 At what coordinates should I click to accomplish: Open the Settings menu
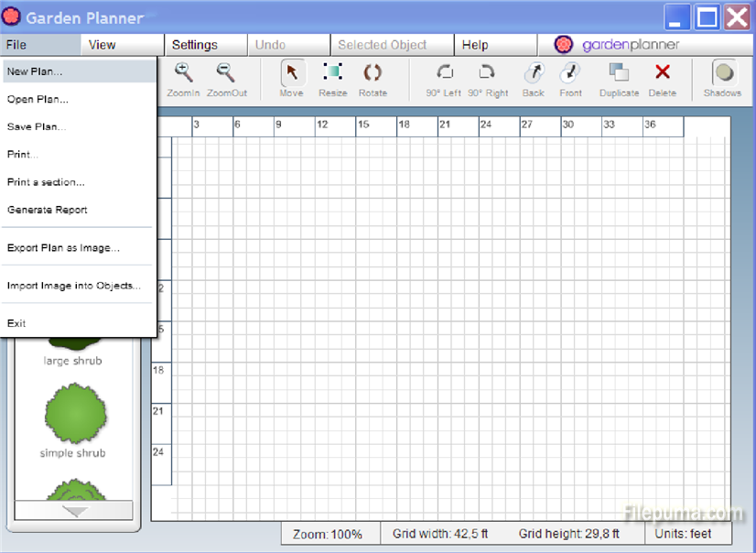(195, 45)
